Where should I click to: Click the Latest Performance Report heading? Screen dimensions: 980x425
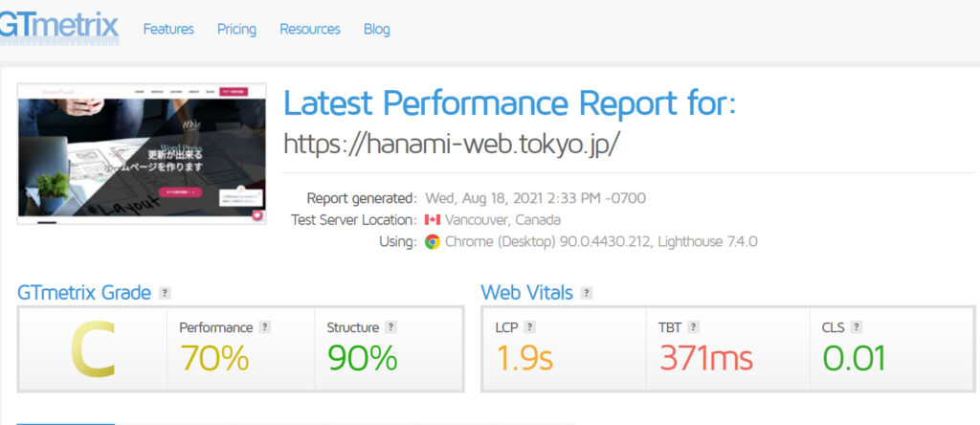pos(510,103)
